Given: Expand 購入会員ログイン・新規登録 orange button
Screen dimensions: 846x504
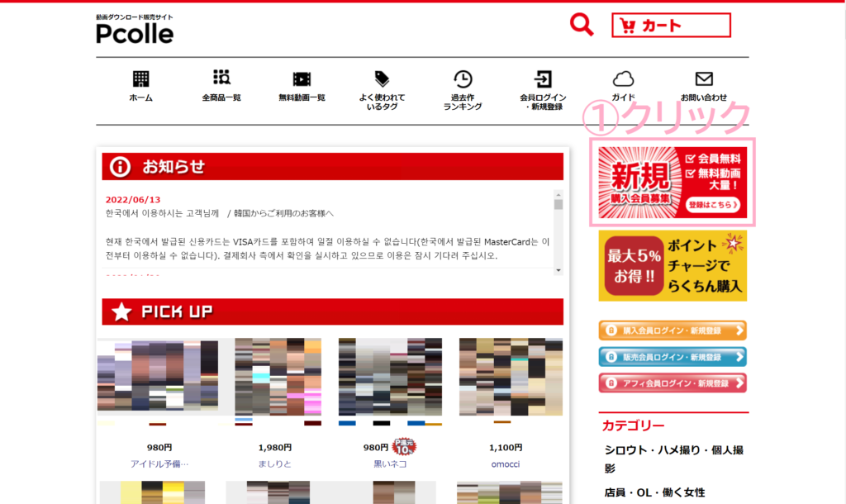Looking at the screenshot, I should point(673,330).
